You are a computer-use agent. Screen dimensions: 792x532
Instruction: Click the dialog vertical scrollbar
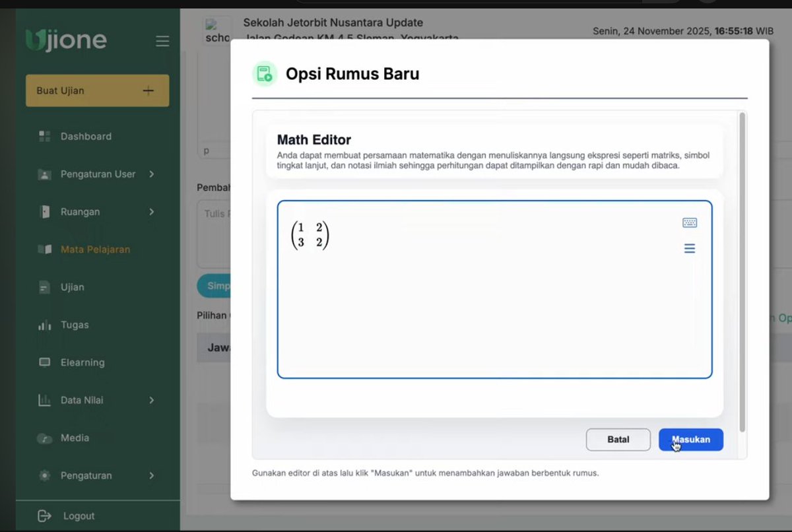742,272
